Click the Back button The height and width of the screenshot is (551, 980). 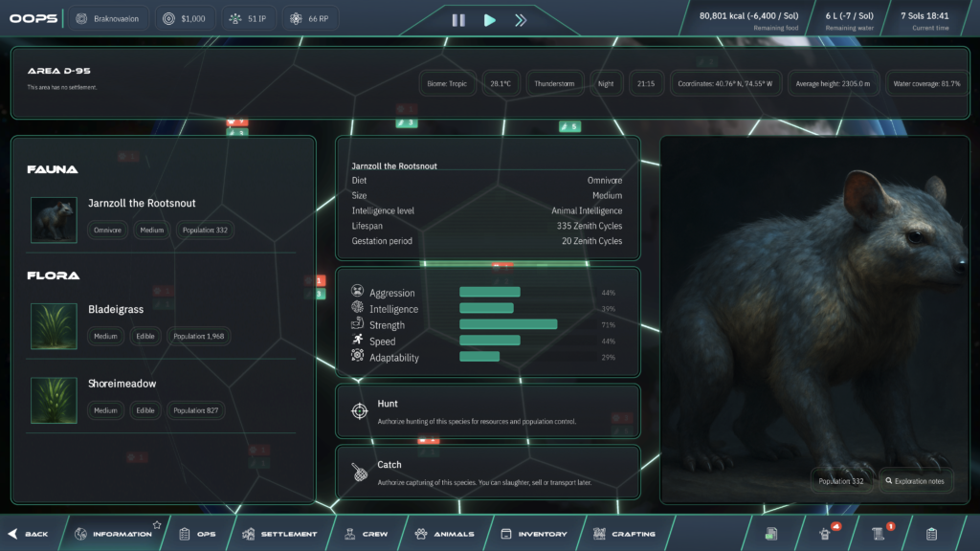(x=29, y=534)
